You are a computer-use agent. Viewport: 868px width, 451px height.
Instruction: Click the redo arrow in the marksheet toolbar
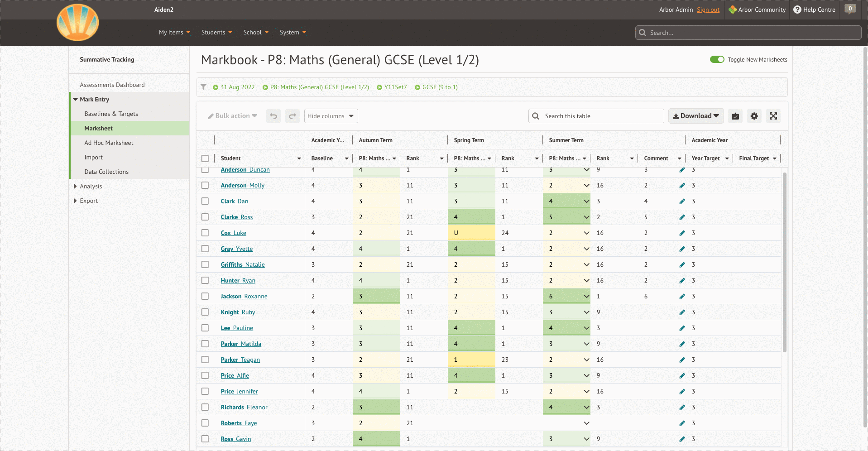(x=293, y=116)
